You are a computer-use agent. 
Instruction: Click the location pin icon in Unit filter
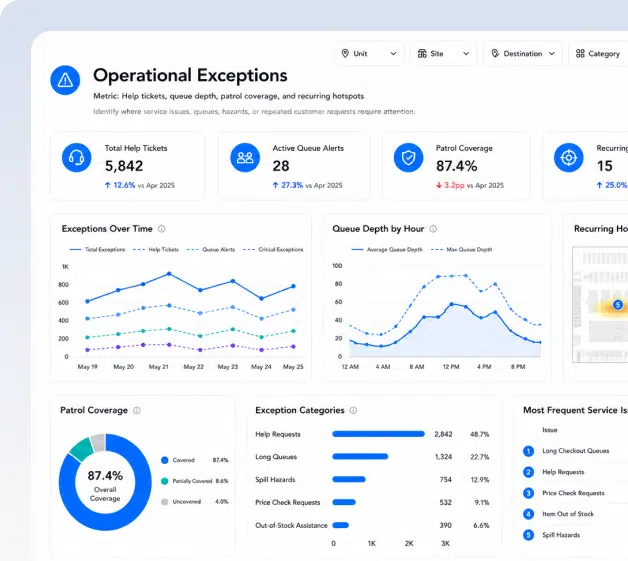coord(345,53)
